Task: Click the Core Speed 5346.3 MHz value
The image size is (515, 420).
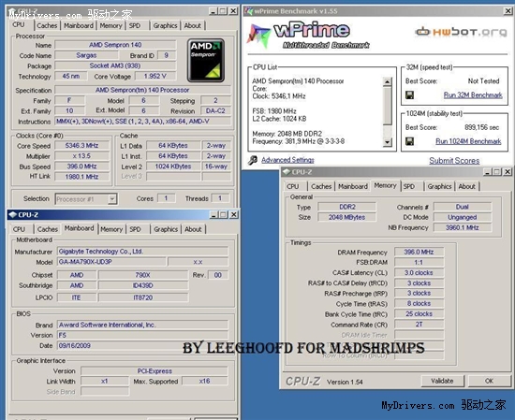Action: [x=81, y=145]
